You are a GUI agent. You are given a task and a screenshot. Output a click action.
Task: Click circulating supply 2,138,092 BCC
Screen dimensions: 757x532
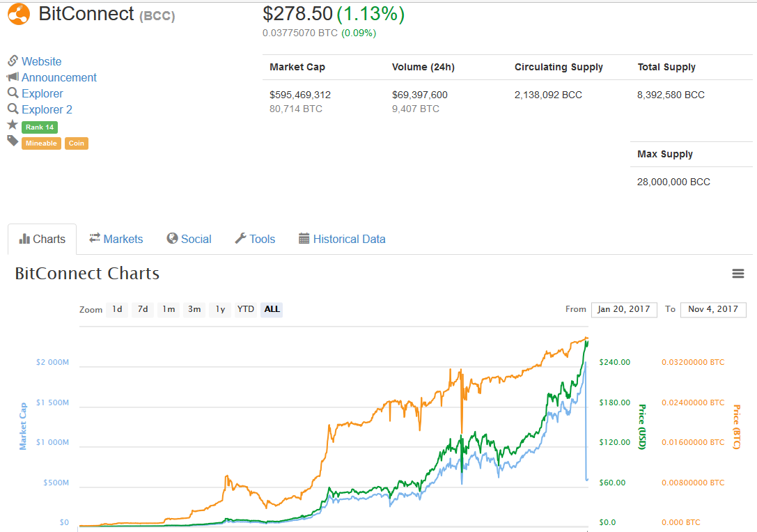pos(548,95)
